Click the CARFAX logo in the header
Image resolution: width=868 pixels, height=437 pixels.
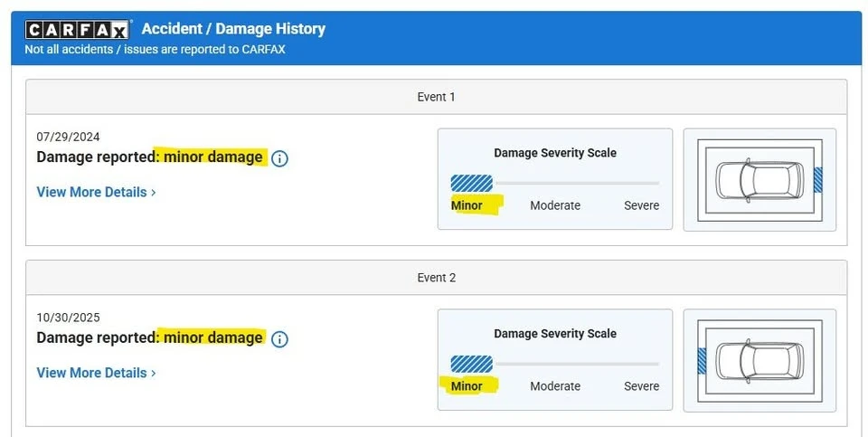(x=76, y=29)
